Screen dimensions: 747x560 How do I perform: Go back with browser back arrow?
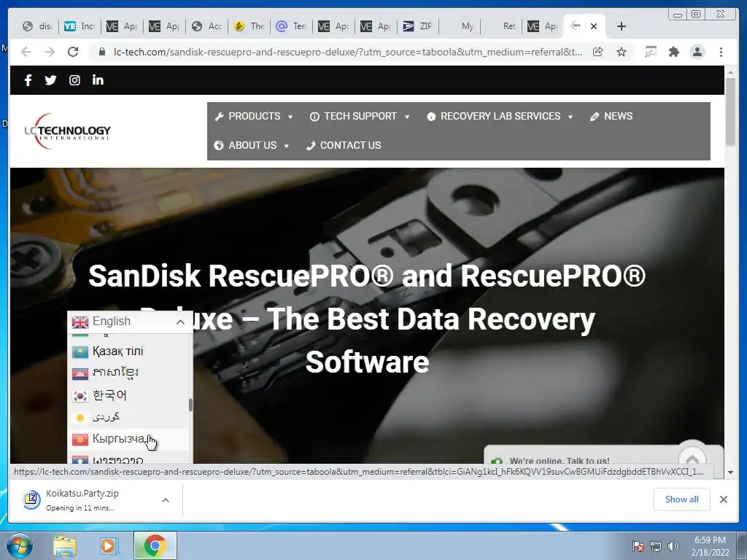click(x=26, y=52)
